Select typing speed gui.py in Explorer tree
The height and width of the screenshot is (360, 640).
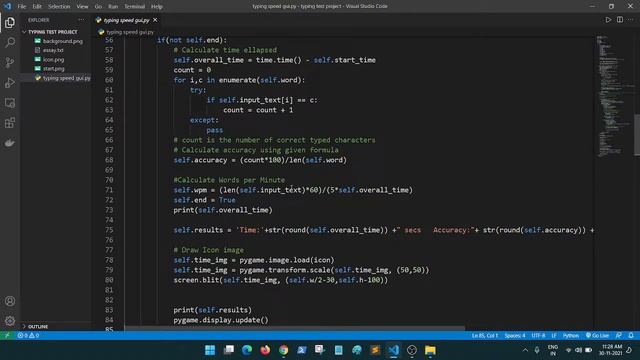[66, 78]
